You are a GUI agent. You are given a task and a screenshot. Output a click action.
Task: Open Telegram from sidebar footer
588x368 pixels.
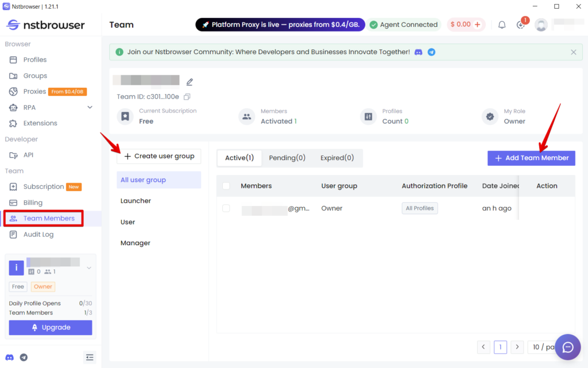pyautogui.click(x=24, y=358)
